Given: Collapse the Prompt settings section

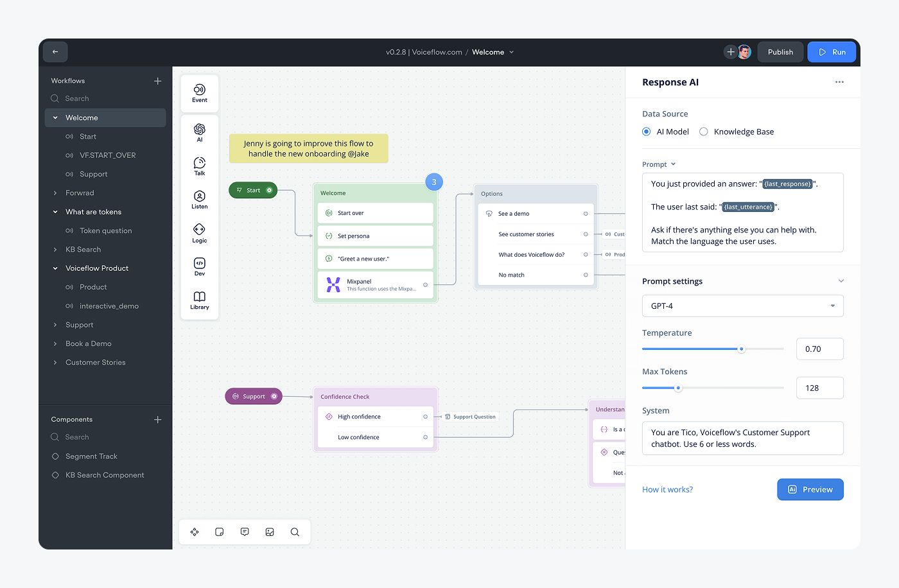Looking at the screenshot, I should tap(841, 281).
